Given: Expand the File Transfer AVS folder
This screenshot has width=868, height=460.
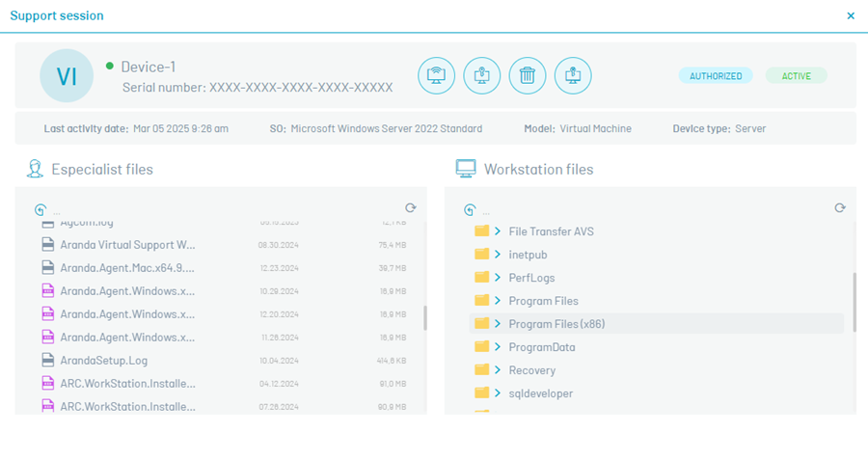Looking at the screenshot, I should click(498, 231).
